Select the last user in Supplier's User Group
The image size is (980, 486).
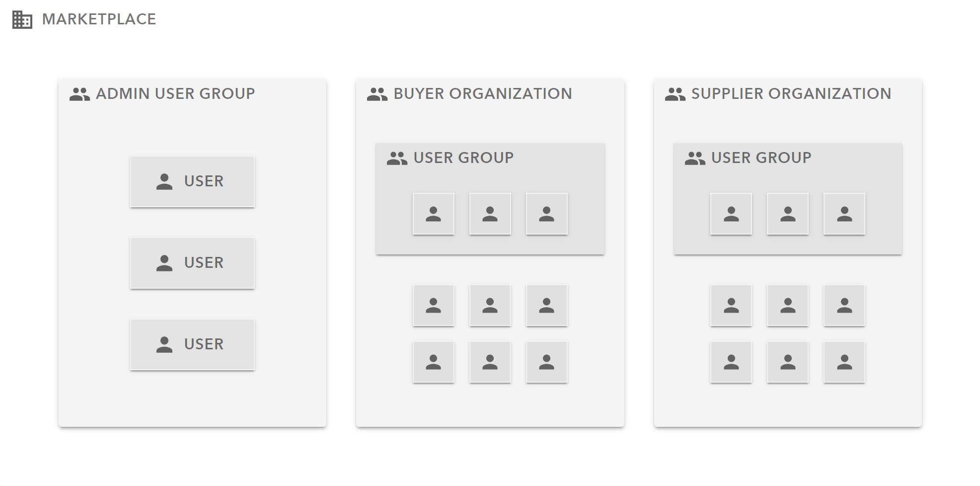844,214
